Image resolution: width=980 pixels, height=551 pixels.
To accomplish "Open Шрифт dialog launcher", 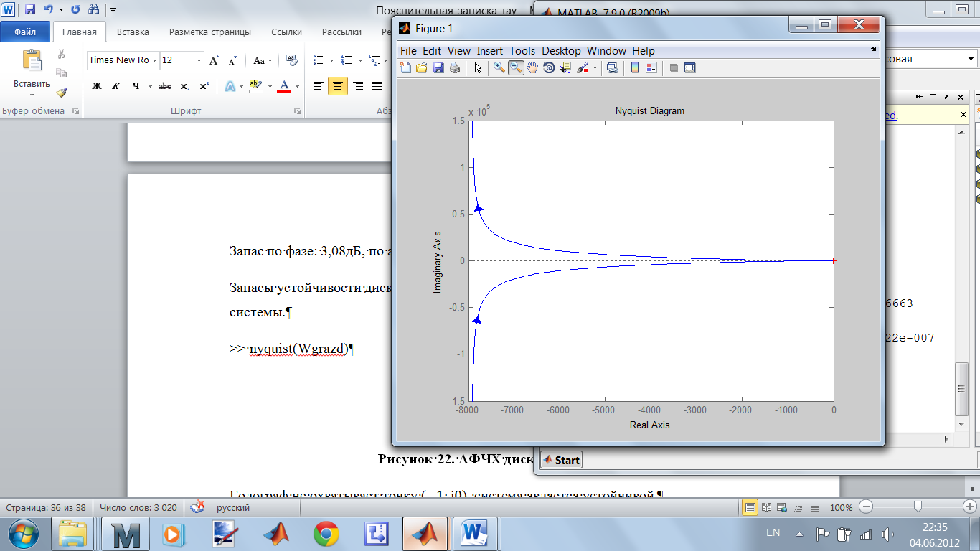I will point(297,111).
